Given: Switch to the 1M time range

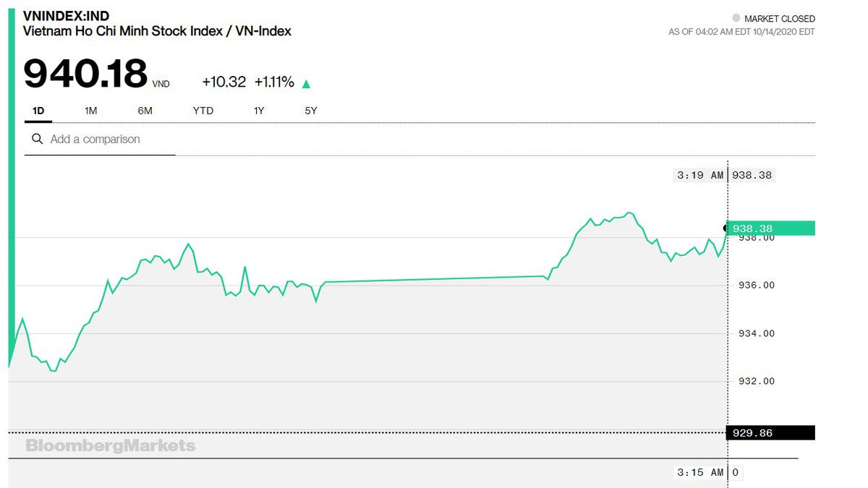Looking at the screenshot, I should (90, 111).
